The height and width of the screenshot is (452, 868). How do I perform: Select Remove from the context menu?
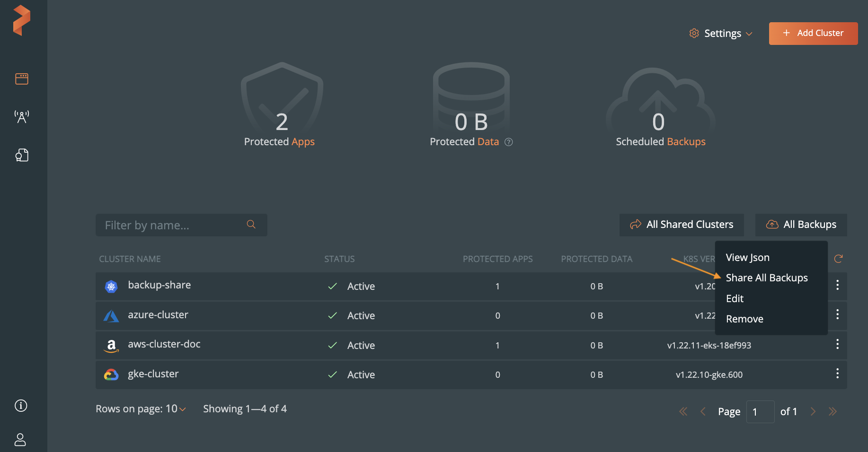tap(744, 319)
